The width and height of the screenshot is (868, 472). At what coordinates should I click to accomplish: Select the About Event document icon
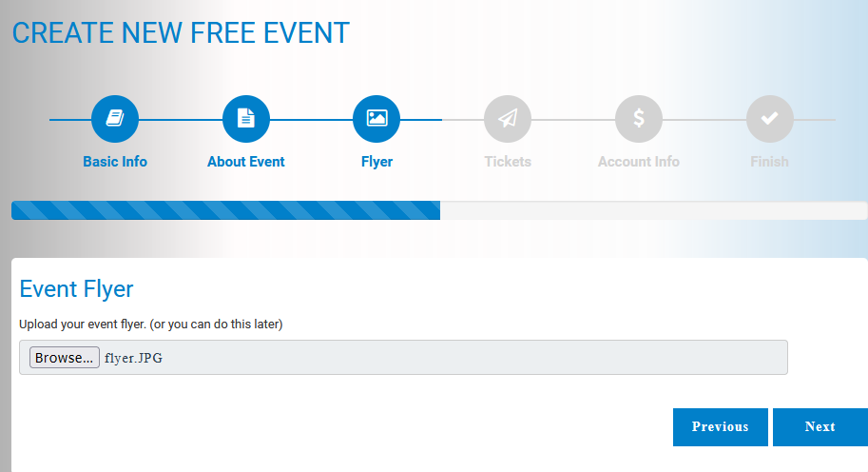tap(246, 119)
